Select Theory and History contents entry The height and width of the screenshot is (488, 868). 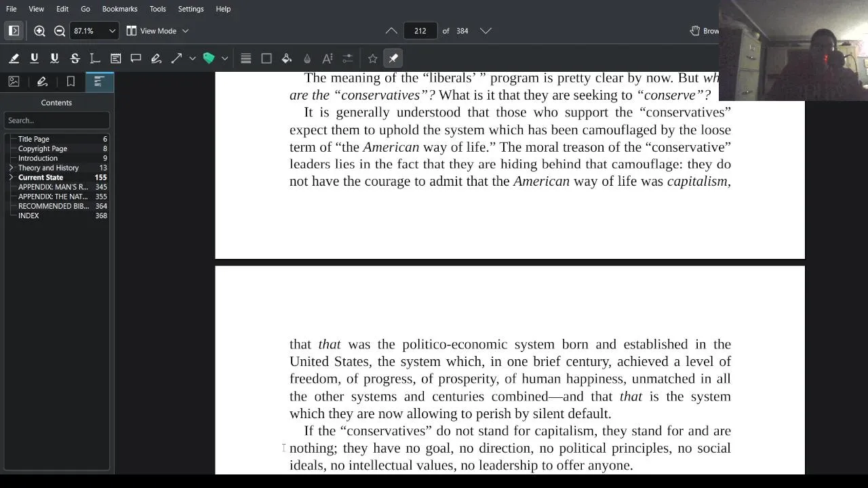pyautogui.click(x=48, y=167)
